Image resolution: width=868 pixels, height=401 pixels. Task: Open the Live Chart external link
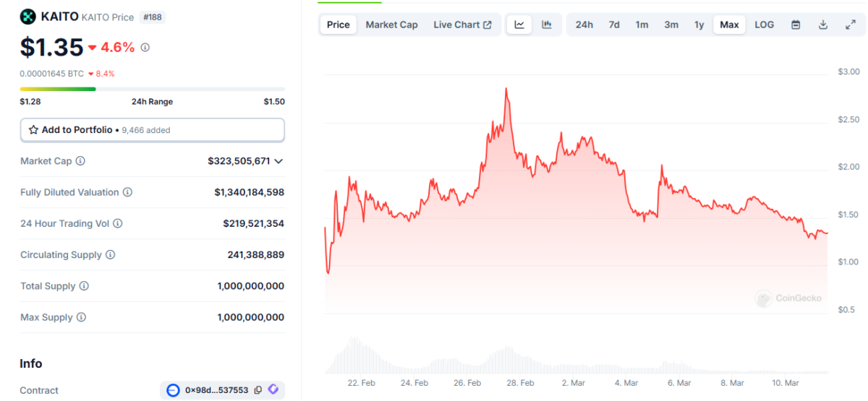point(462,25)
